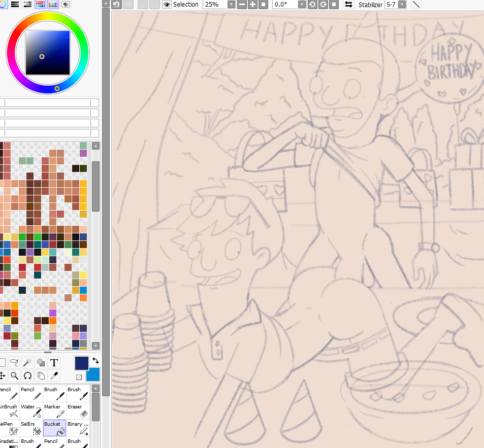Select the Lasso selection tool

(x=15, y=363)
